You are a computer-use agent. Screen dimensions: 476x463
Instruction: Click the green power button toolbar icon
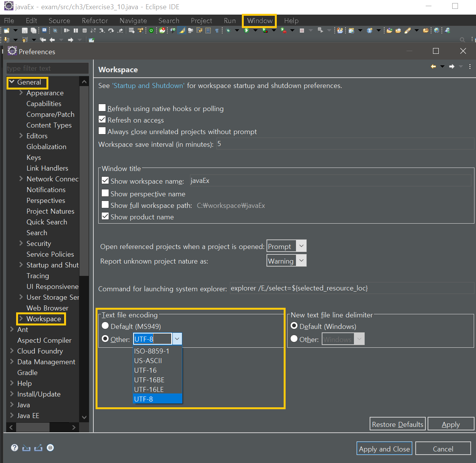coord(151,30)
